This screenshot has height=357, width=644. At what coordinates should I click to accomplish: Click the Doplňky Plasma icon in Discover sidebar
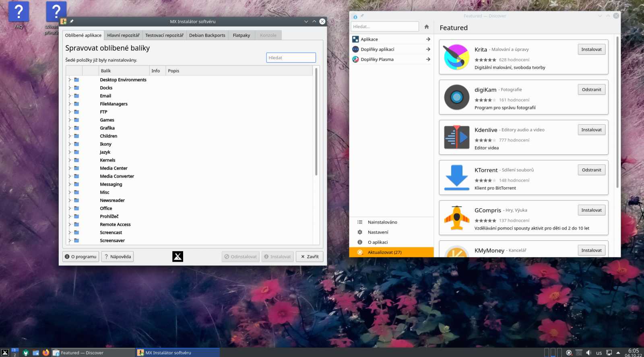coord(355,59)
